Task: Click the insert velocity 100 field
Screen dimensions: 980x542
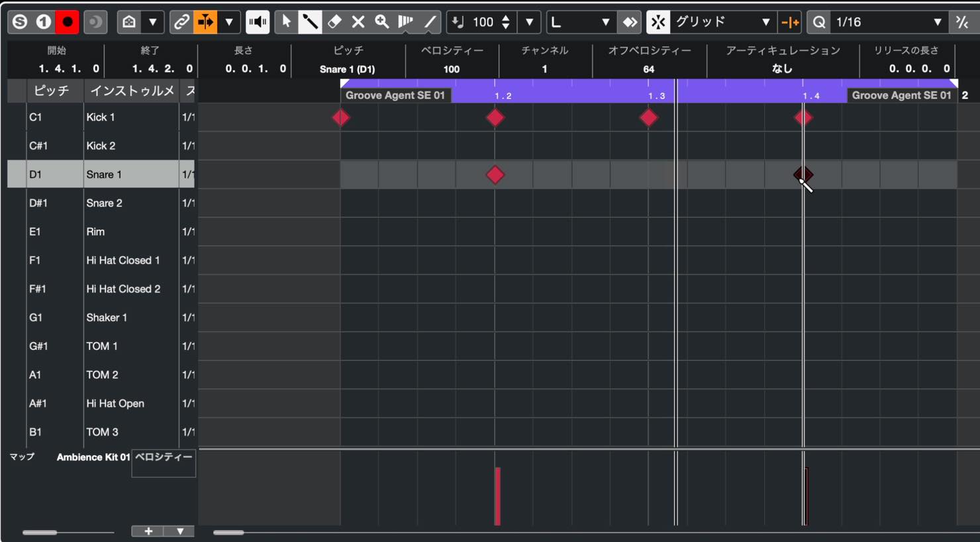Action: point(483,22)
